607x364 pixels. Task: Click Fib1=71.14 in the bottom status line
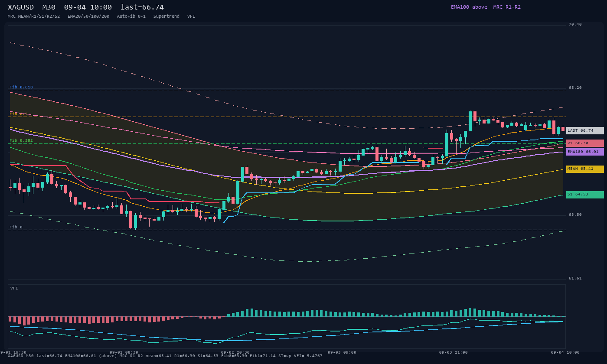tap(262, 356)
